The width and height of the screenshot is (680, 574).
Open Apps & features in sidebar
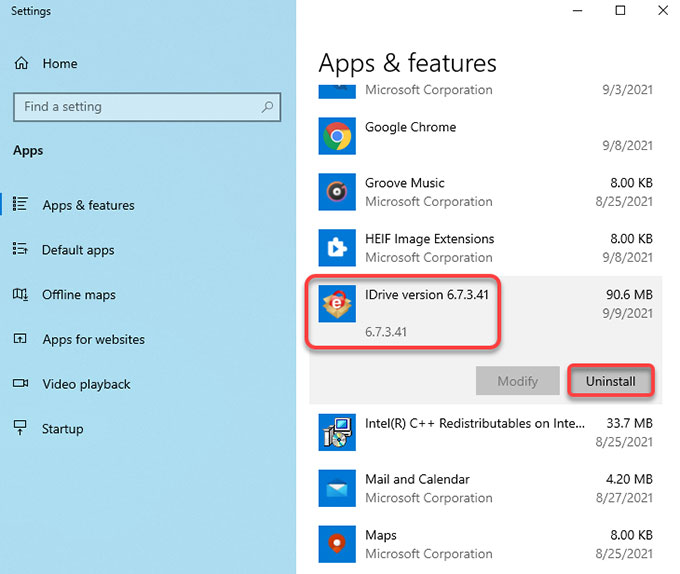click(x=88, y=205)
